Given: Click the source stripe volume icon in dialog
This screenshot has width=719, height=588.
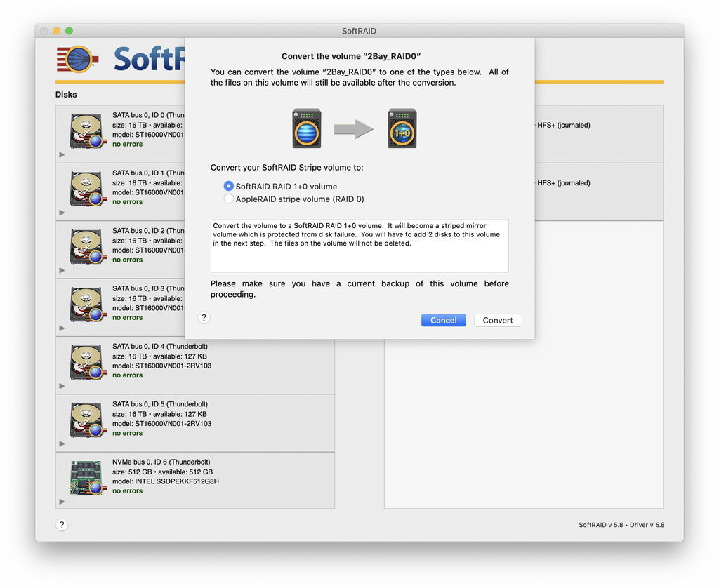Looking at the screenshot, I should pos(307,128).
